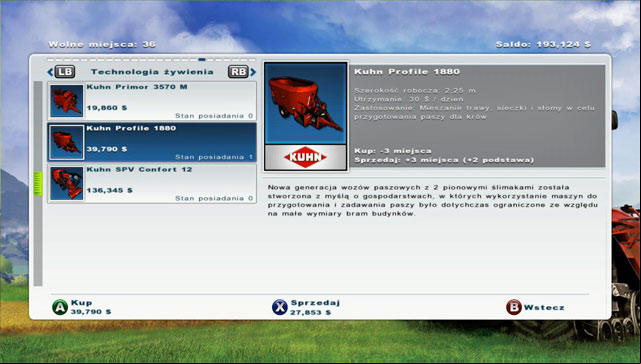Click the Wstecz back label
This screenshot has height=364, width=641.
(x=544, y=308)
